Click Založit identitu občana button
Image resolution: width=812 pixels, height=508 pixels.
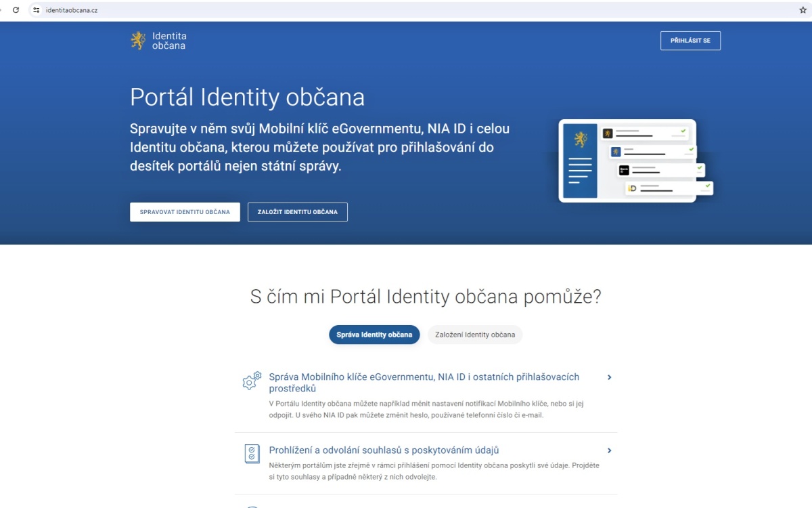pyautogui.click(x=297, y=212)
